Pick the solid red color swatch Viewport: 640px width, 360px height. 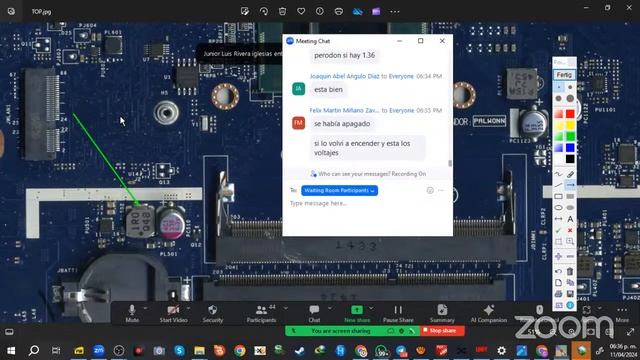pyautogui.click(x=570, y=113)
